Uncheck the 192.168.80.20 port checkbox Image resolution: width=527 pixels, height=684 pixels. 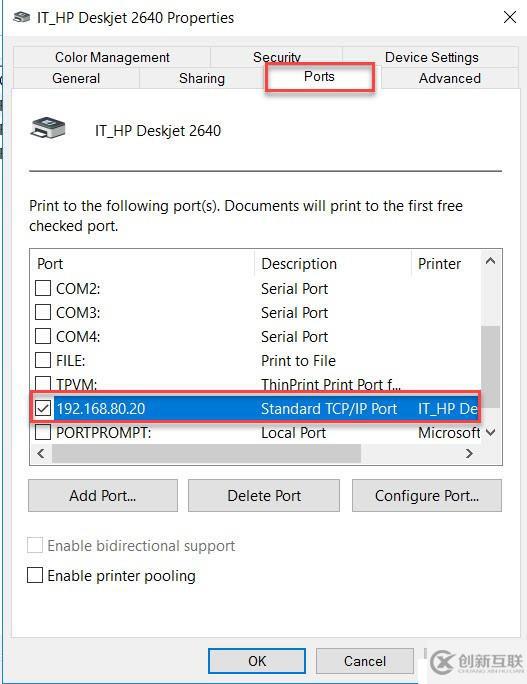(43, 408)
